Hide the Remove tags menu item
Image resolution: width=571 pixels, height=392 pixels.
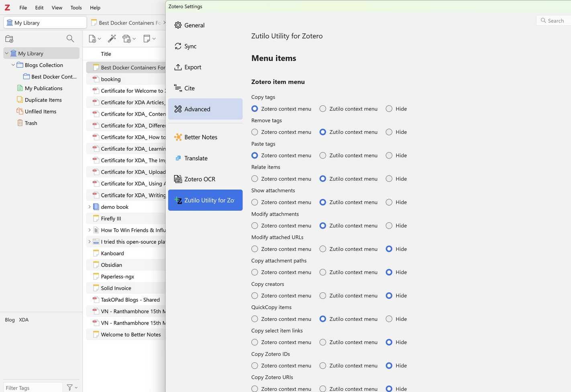coord(389,132)
